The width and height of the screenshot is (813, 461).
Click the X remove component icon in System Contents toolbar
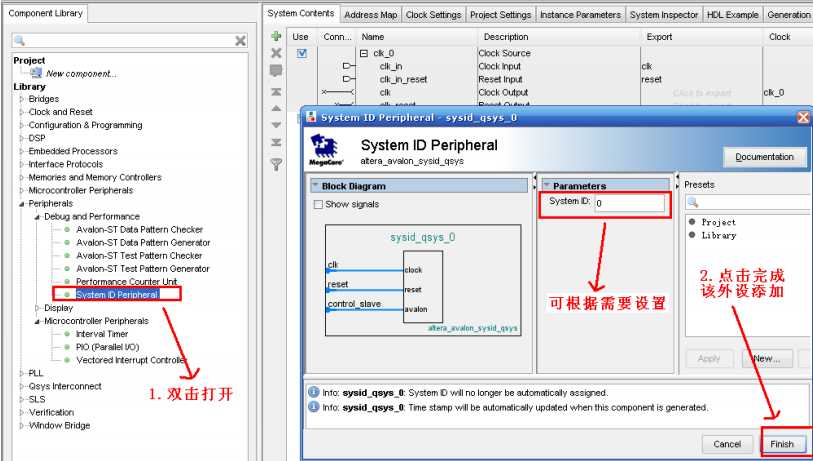276,53
